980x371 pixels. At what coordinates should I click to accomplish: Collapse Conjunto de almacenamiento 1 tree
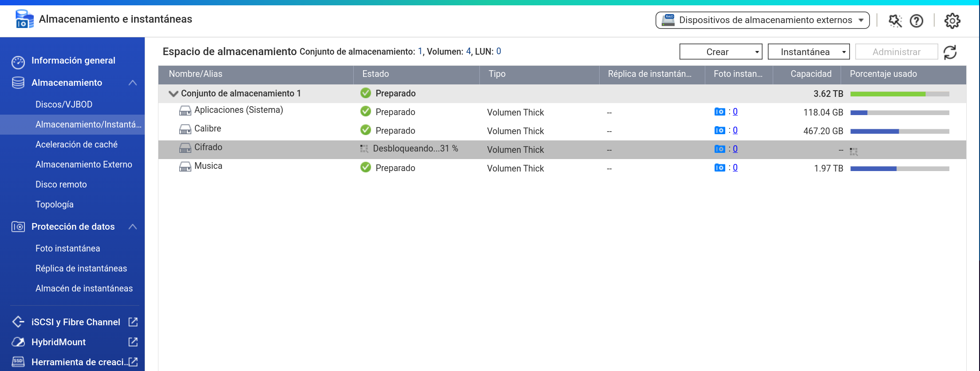173,94
